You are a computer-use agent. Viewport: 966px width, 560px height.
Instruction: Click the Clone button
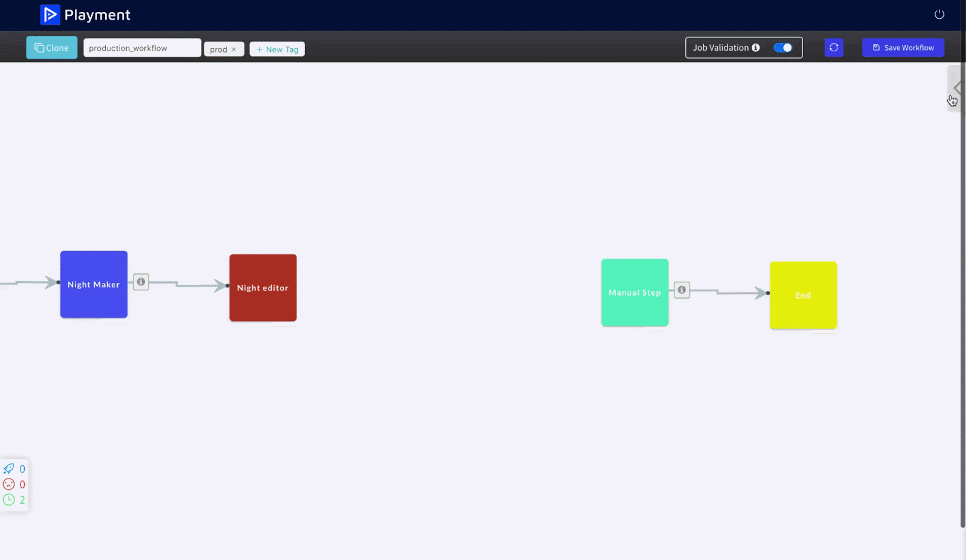pyautogui.click(x=52, y=48)
